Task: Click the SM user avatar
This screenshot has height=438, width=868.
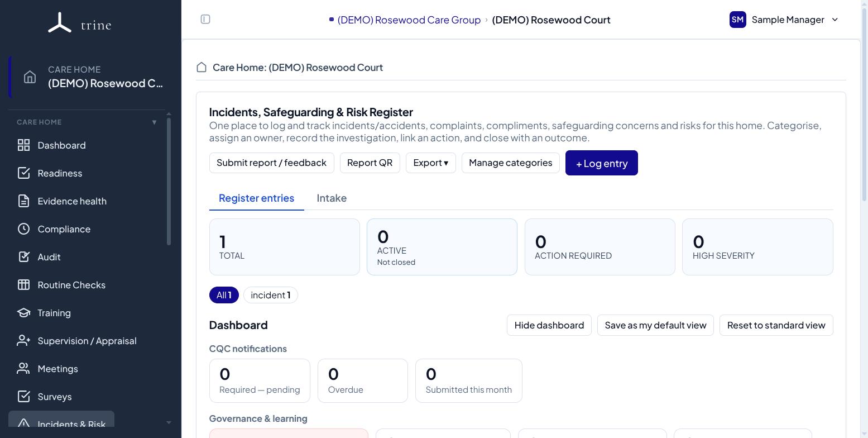Action: pos(737,20)
